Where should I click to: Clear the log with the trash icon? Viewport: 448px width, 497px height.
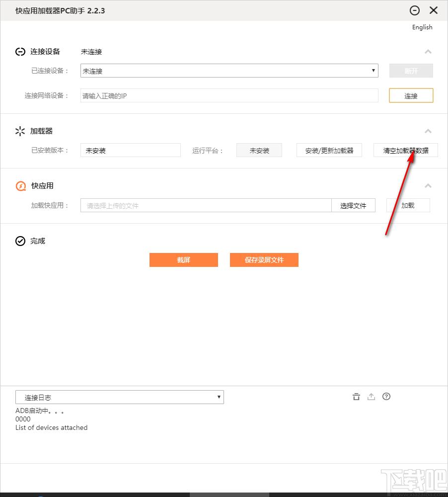[357, 397]
